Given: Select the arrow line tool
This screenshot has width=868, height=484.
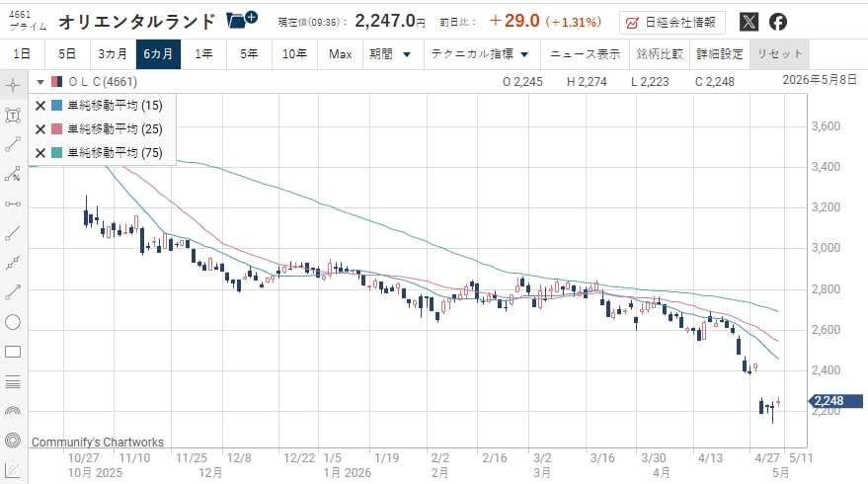Looking at the screenshot, I should 13,292.
